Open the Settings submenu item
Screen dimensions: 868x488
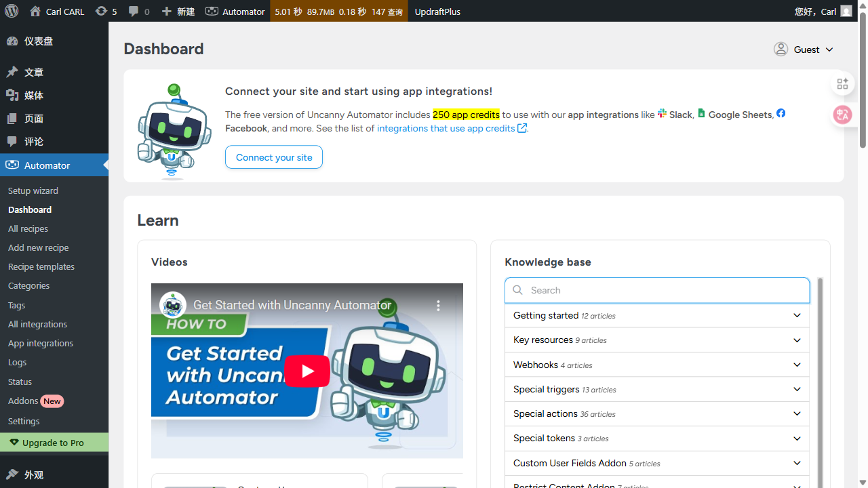coord(24,421)
